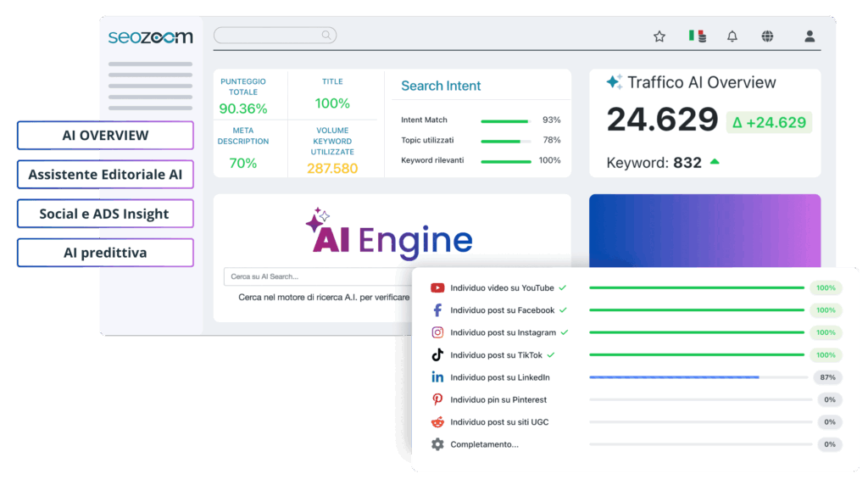Click the LinkedIn icon in social list
Viewport: 868px width, 485px height.
click(x=437, y=377)
